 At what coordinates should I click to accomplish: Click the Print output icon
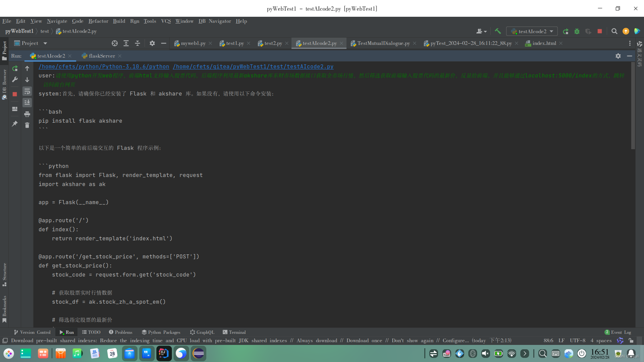[x=27, y=114]
